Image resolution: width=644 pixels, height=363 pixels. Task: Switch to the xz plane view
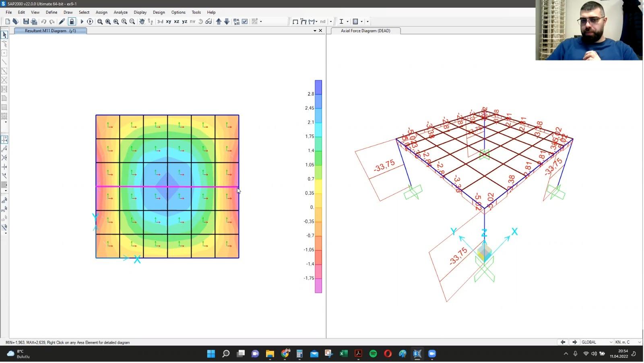[x=176, y=22]
